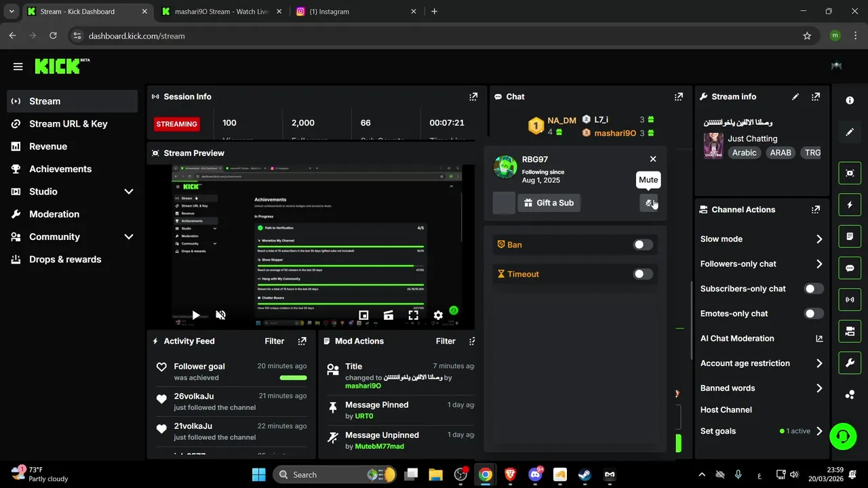The width and height of the screenshot is (868, 488).
Task: Click the pencil icon in the right rail
Action: pyautogui.click(x=850, y=132)
